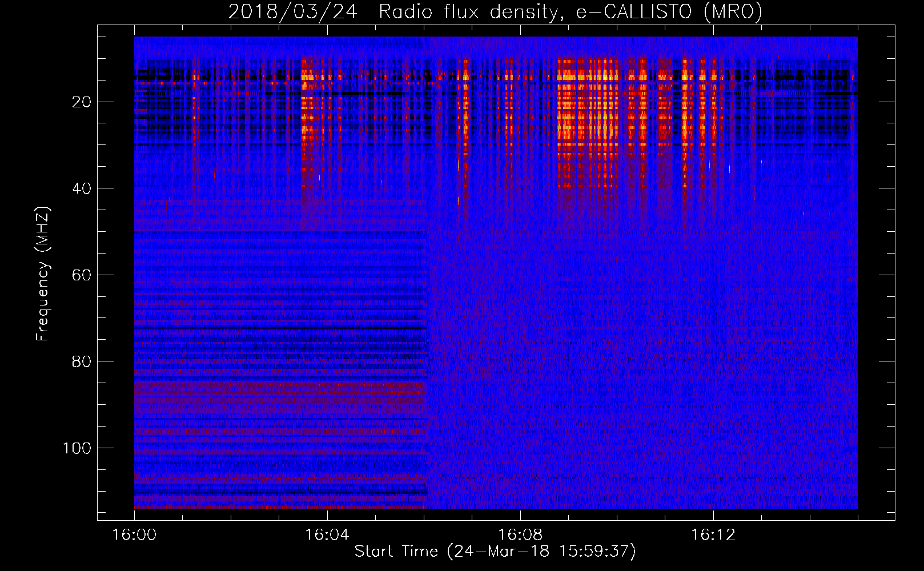Click the '80' frequency tick label
This screenshot has width=924, height=571.
[x=82, y=361]
